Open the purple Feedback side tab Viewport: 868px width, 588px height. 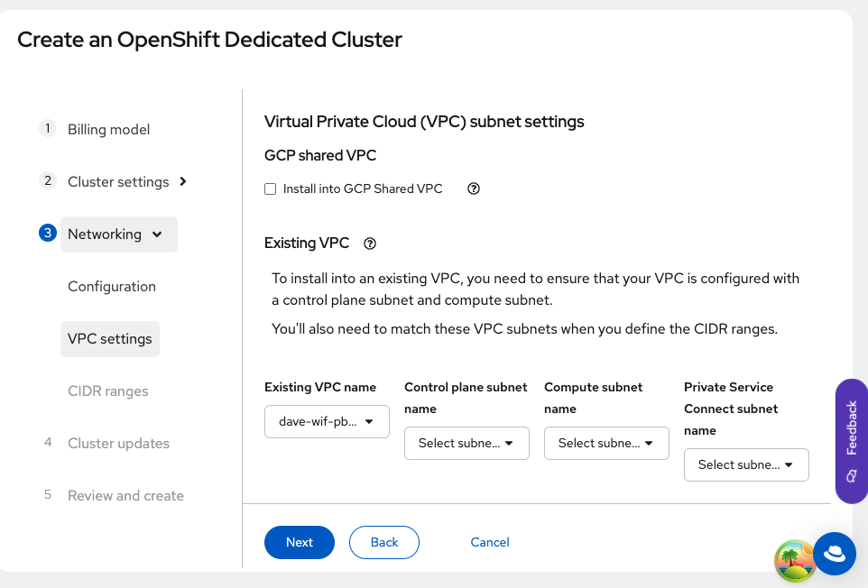tap(851, 441)
